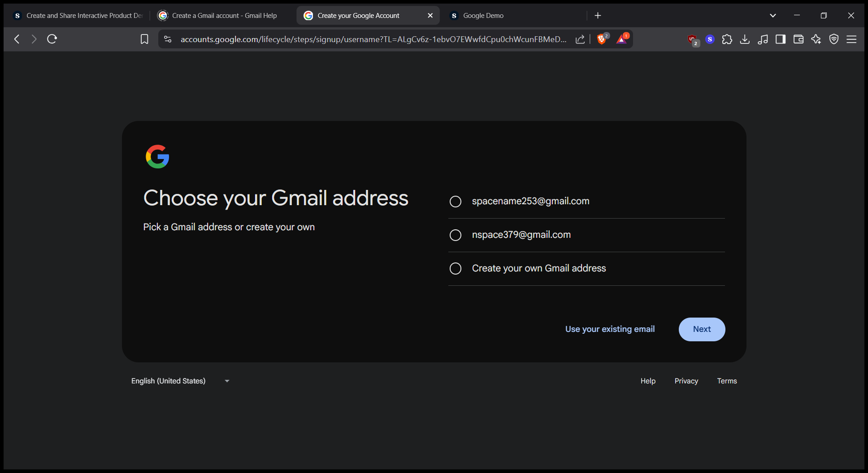The image size is (868, 473).
Task: Minimize the browser window
Action: click(x=797, y=15)
